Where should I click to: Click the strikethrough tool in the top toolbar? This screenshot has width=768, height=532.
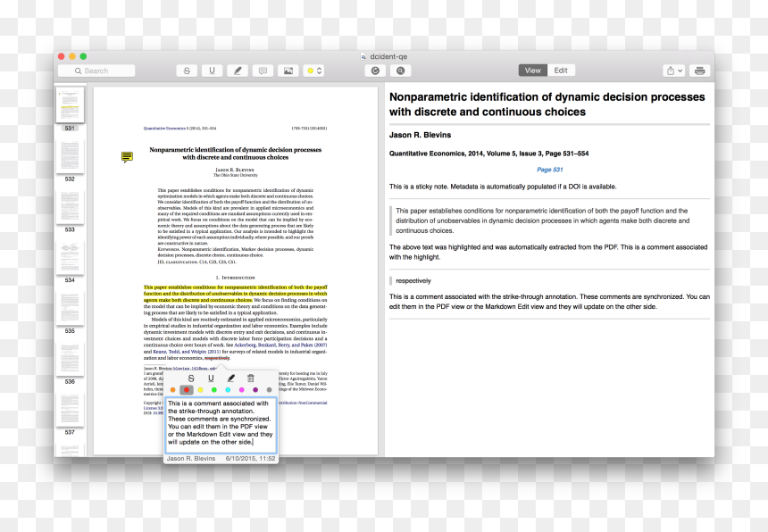[187, 71]
